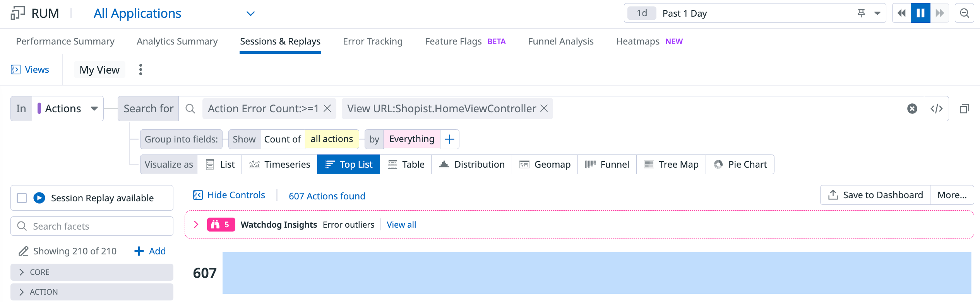Expand the CORE facet group

[x=22, y=272]
